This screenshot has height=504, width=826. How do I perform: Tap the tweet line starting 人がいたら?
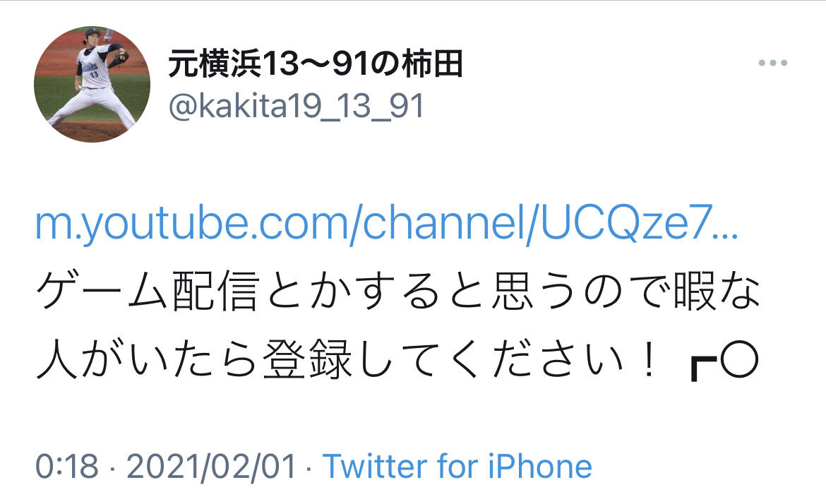coord(397,360)
